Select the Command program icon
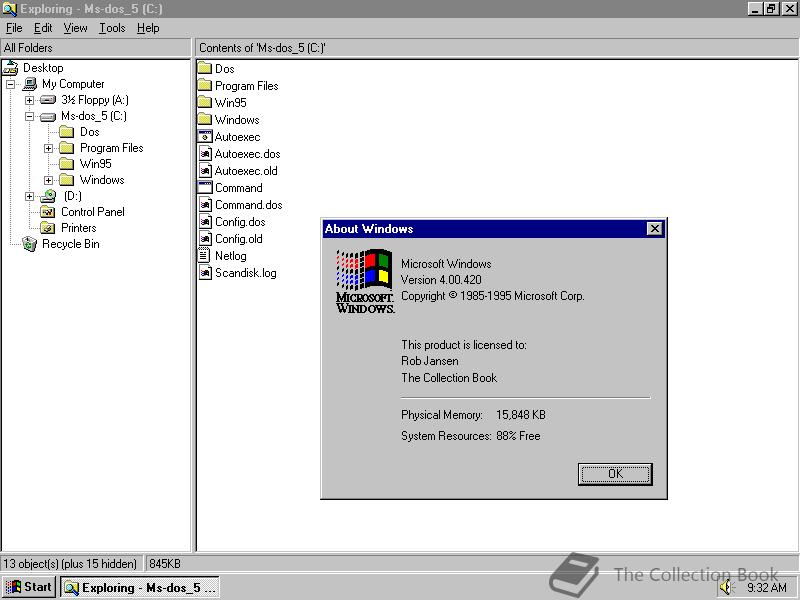800x600 pixels. click(205, 187)
